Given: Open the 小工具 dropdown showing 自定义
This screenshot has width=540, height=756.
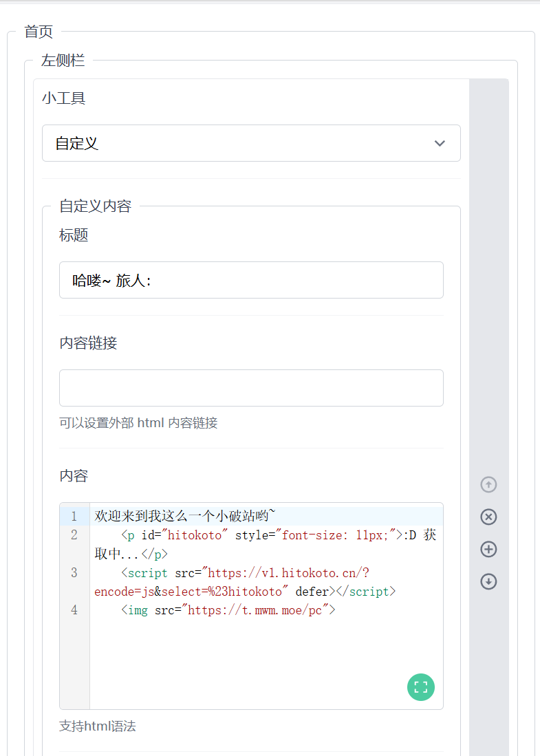Looking at the screenshot, I should click(251, 143).
